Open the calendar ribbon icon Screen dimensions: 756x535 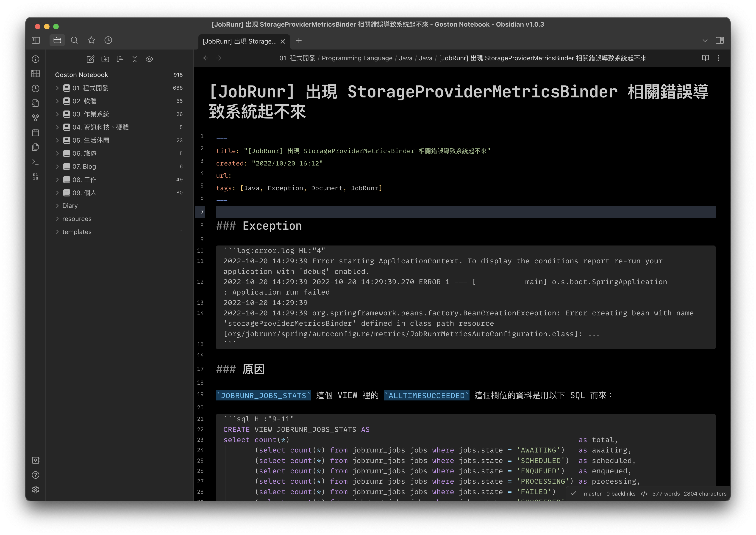pos(36,132)
